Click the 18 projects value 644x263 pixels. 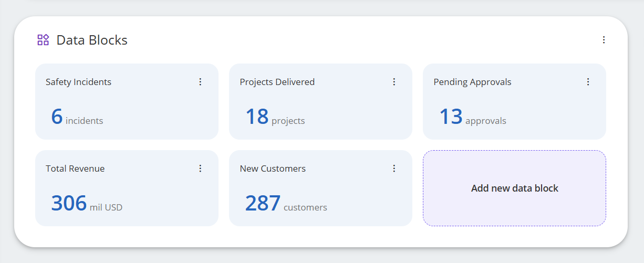coord(275,117)
